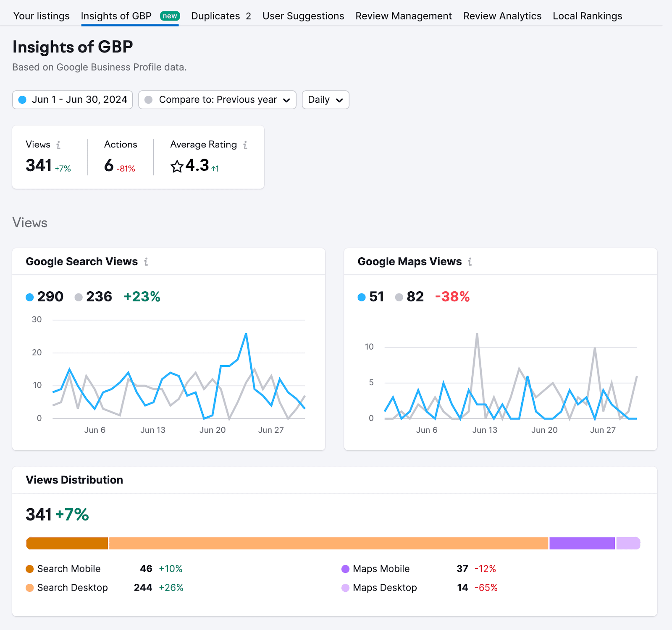Viewport: 672px width, 630px height.
Task: Click the Maps Desktop legend dot
Action: [346, 588]
